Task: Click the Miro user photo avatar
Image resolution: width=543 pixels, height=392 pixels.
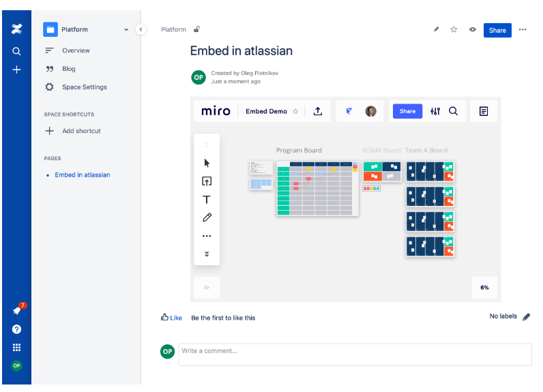Action: click(x=370, y=111)
